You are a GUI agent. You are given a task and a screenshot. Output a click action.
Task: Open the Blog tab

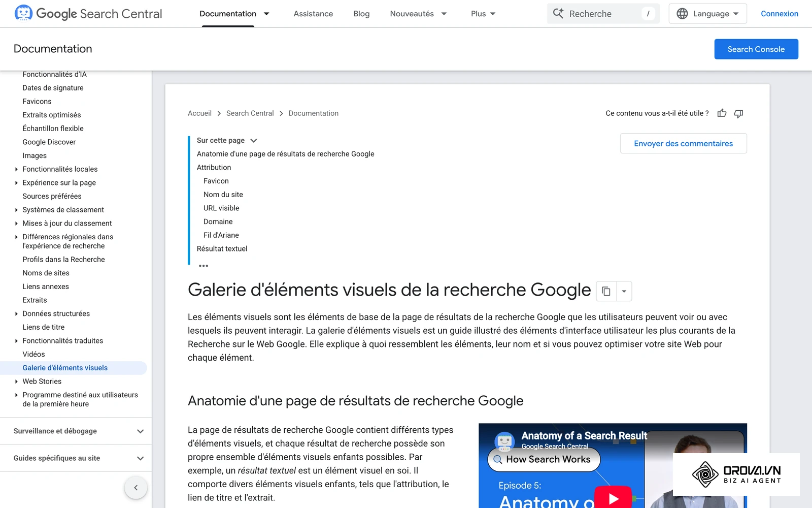pos(361,14)
